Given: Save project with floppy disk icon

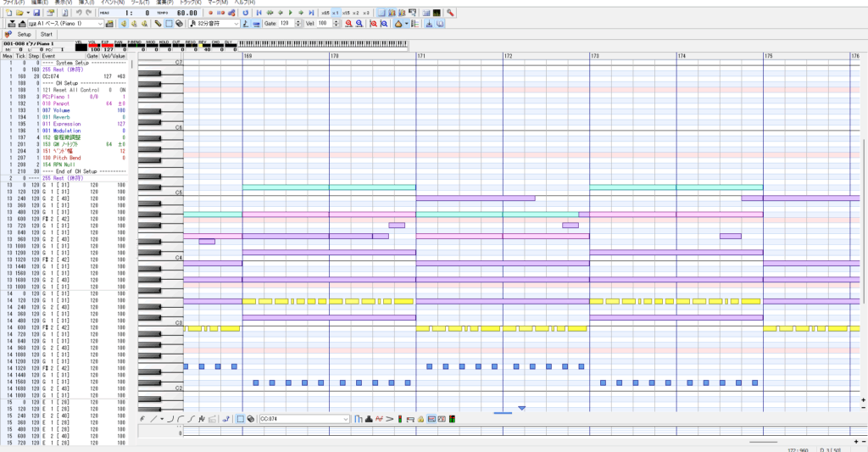Looking at the screenshot, I should pyautogui.click(x=36, y=13).
